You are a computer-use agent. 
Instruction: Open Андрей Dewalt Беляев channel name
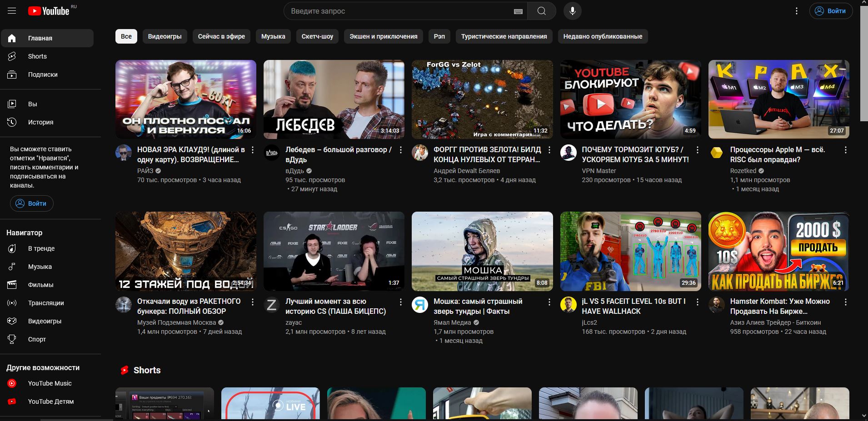click(467, 171)
